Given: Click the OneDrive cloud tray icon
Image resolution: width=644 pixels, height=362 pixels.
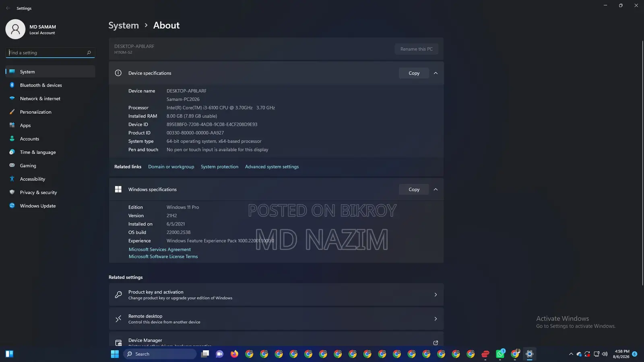Looking at the screenshot, I should tap(579, 354).
